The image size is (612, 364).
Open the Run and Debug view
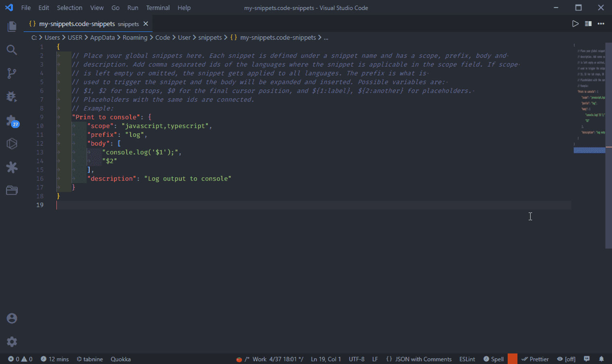point(12,97)
